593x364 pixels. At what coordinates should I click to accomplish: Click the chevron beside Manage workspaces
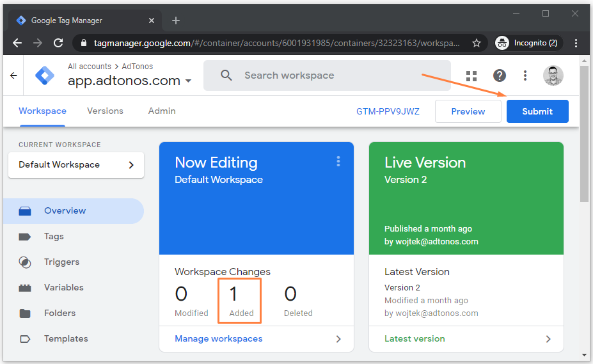[x=338, y=339]
